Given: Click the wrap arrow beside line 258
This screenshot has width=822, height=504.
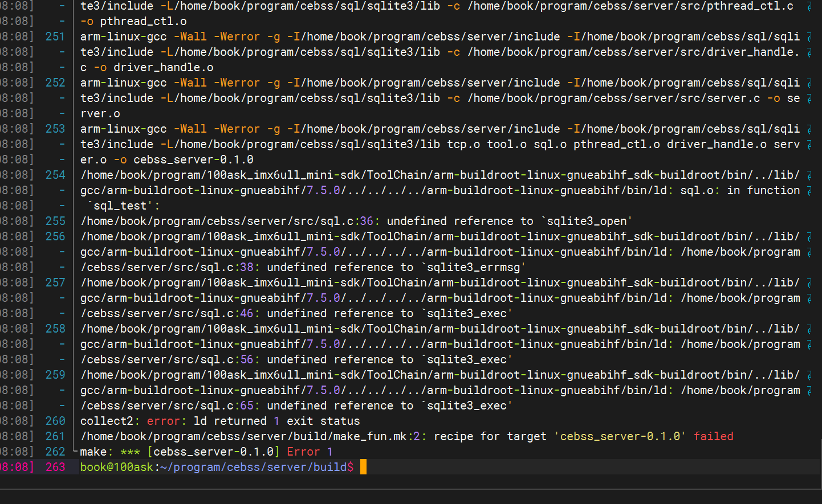Looking at the screenshot, I should tap(809, 328).
